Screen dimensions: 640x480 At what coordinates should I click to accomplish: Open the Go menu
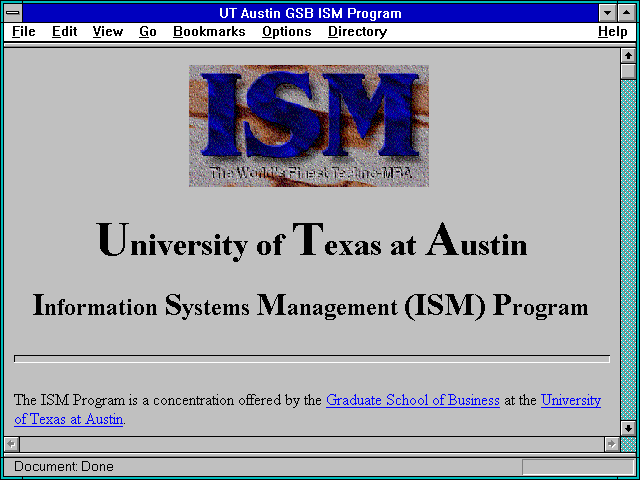148,31
